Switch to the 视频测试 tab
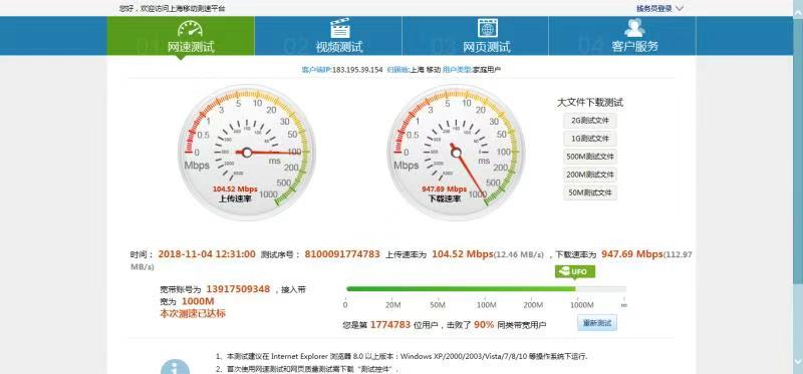 [x=328, y=36]
